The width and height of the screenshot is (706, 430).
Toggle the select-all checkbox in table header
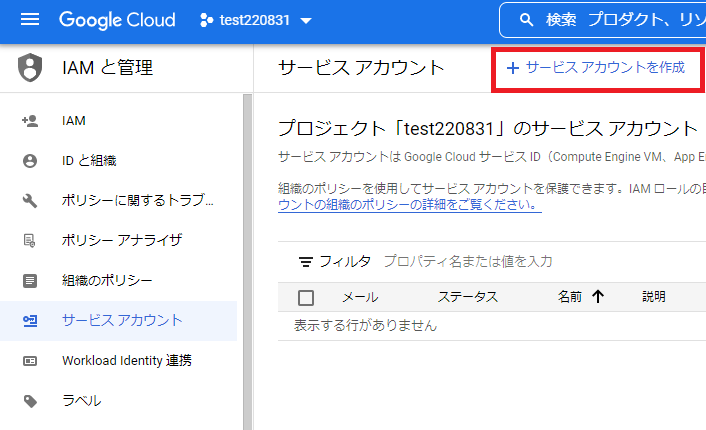306,297
